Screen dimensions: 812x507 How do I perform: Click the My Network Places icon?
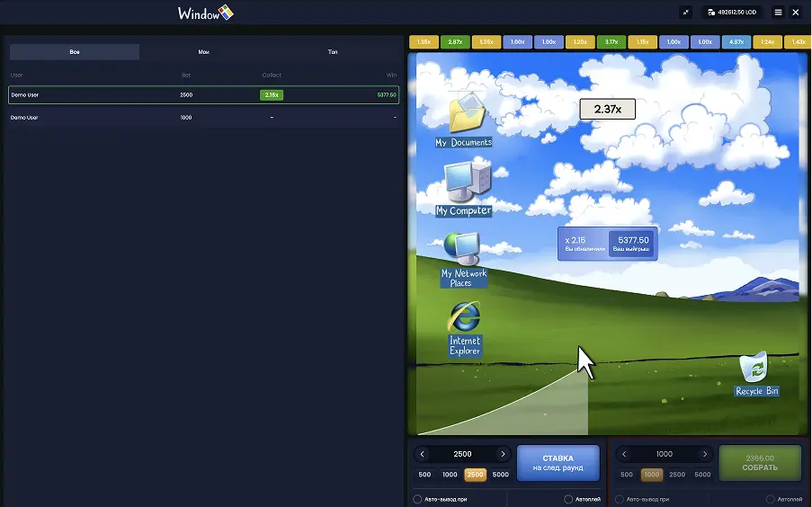coord(462,249)
